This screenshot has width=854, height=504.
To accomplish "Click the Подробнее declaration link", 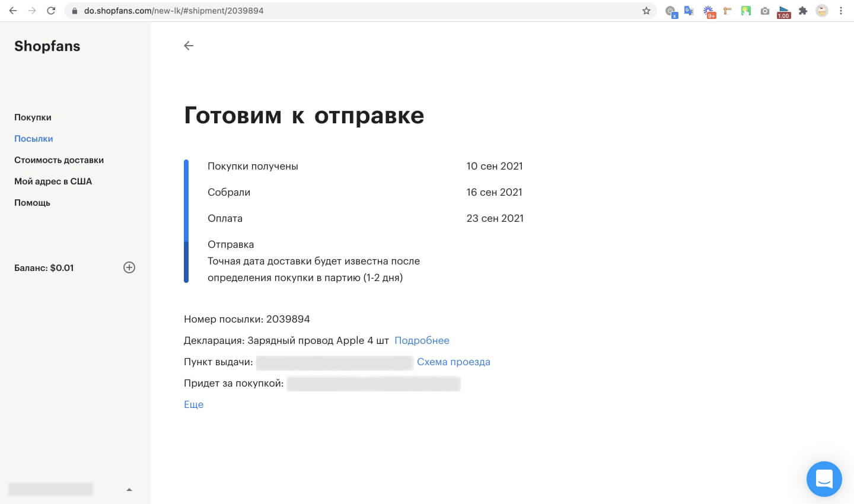I will click(x=422, y=340).
